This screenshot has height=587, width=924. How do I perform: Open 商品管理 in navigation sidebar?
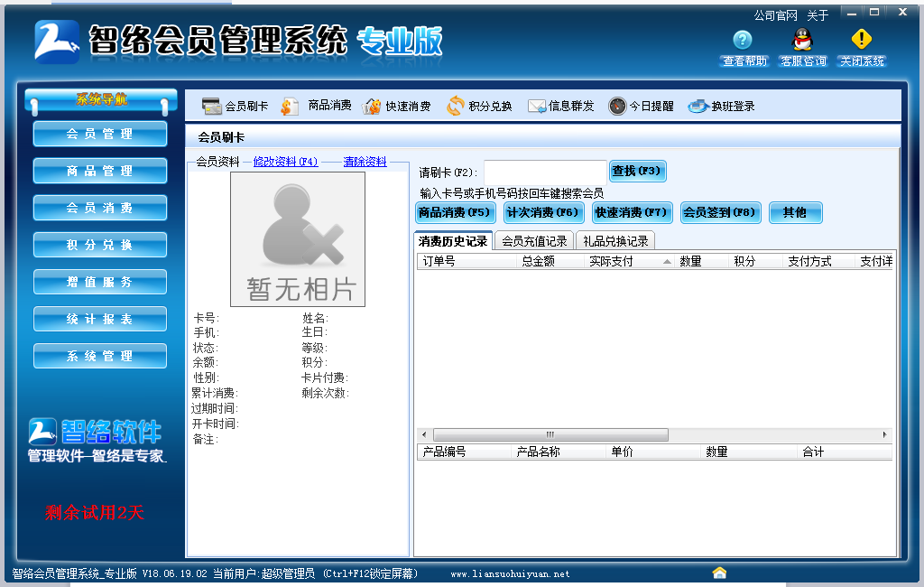(x=100, y=171)
